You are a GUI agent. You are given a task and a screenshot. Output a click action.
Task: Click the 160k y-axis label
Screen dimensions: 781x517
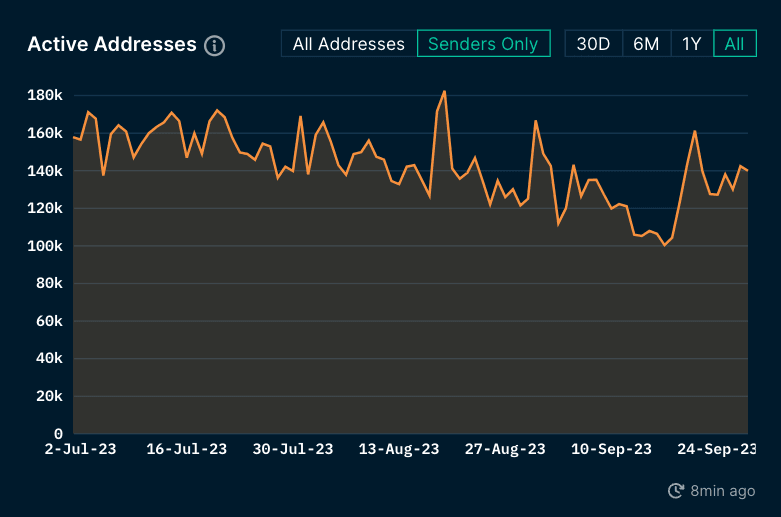[x=45, y=133]
